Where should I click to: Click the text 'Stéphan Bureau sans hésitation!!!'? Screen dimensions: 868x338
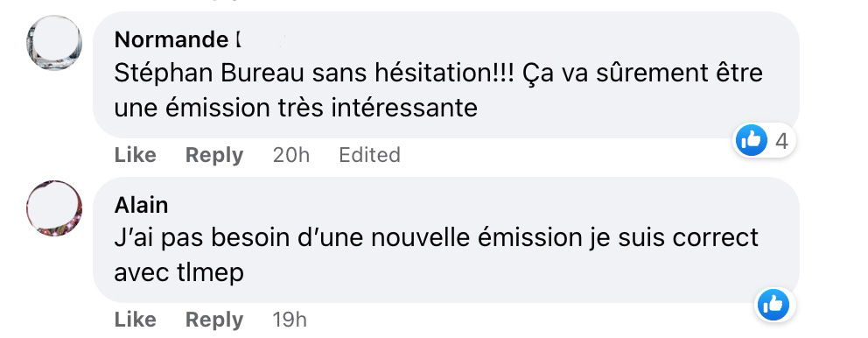tap(315, 74)
